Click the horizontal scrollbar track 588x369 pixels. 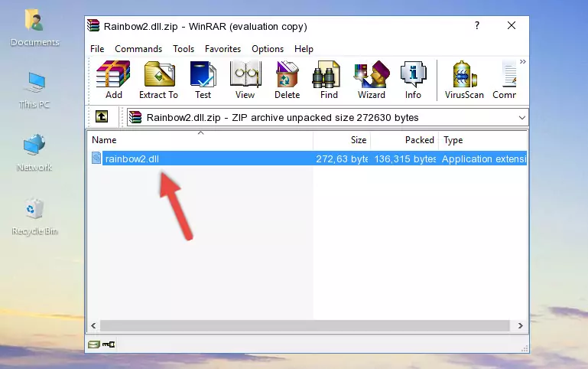click(305, 325)
